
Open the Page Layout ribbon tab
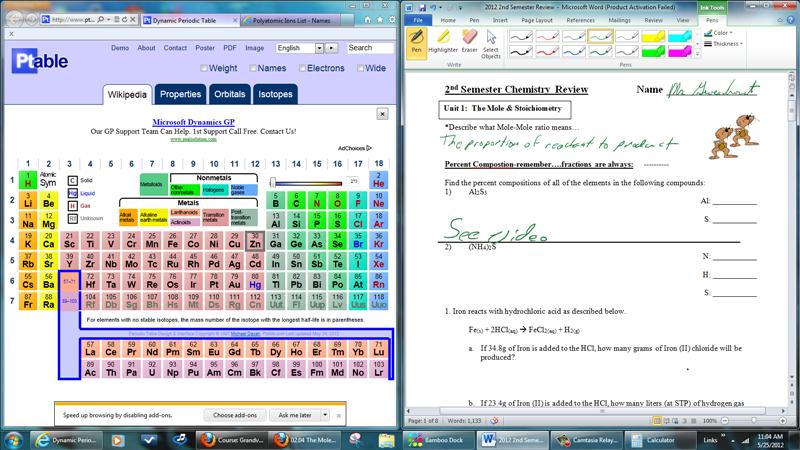coord(537,20)
